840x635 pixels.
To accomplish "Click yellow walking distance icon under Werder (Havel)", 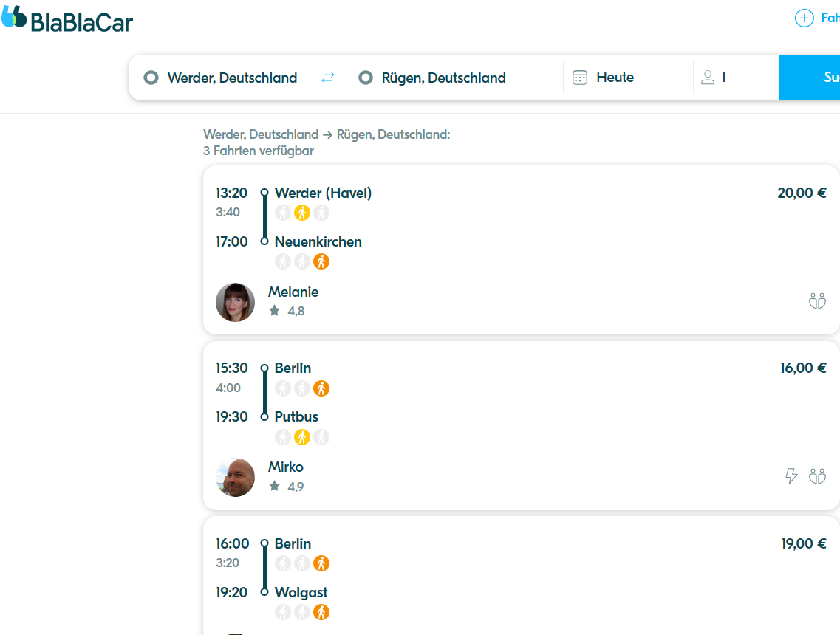I will [302, 213].
